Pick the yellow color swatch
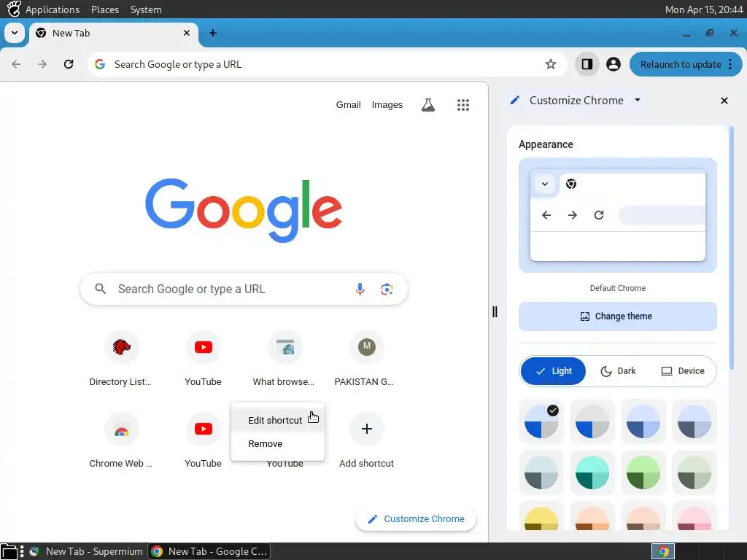This screenshot has height=560, width=747. click(541, 517)
